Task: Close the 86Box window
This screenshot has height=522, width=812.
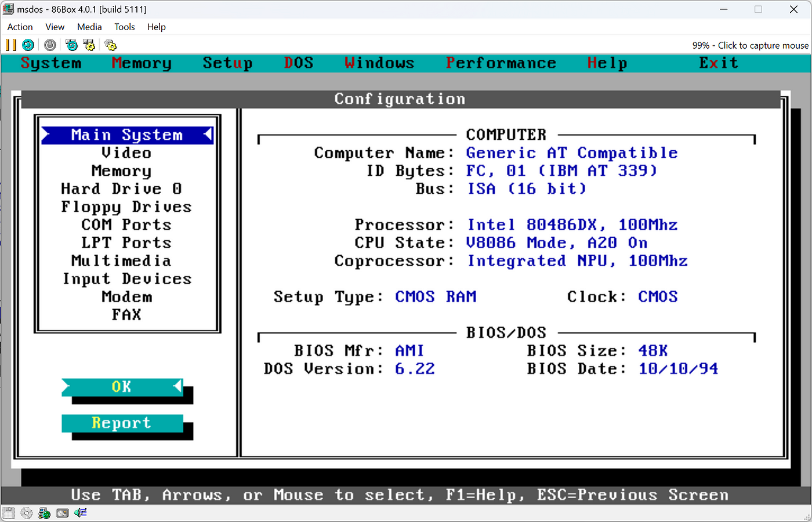Action: (793, 9)
